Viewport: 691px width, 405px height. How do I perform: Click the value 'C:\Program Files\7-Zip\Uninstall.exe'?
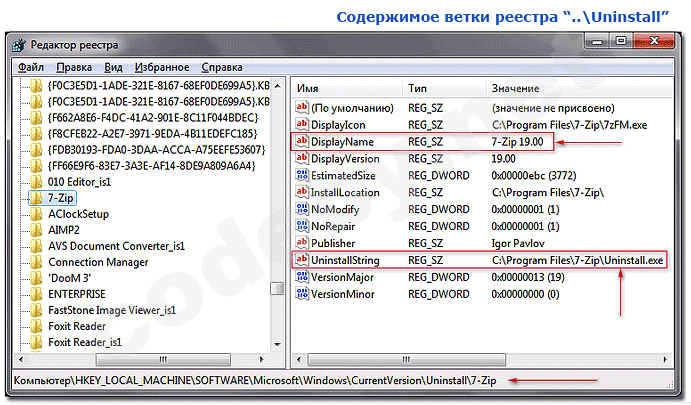pyautogui.click(x=577, y=260)
